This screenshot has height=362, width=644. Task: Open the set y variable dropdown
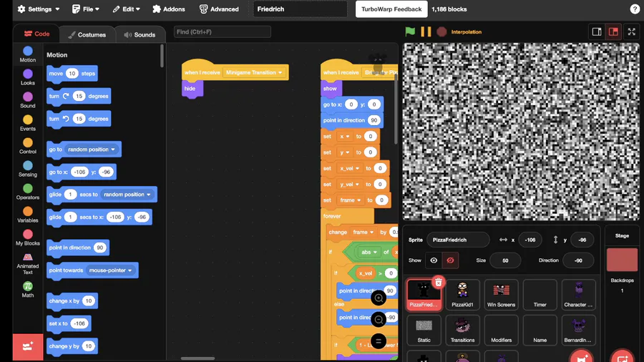(x=343, y=152)
